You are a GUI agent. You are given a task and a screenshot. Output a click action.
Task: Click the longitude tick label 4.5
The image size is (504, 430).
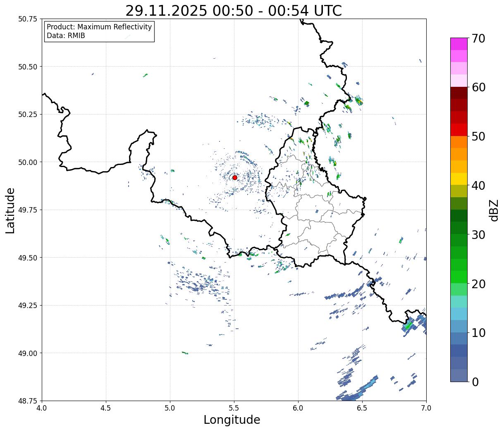106,408
